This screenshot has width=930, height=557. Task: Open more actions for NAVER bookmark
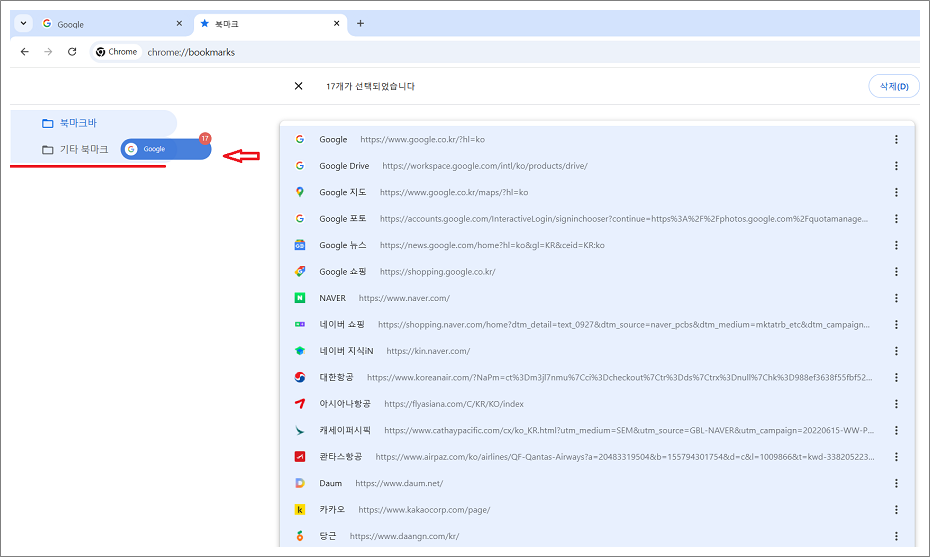[896, 298]
